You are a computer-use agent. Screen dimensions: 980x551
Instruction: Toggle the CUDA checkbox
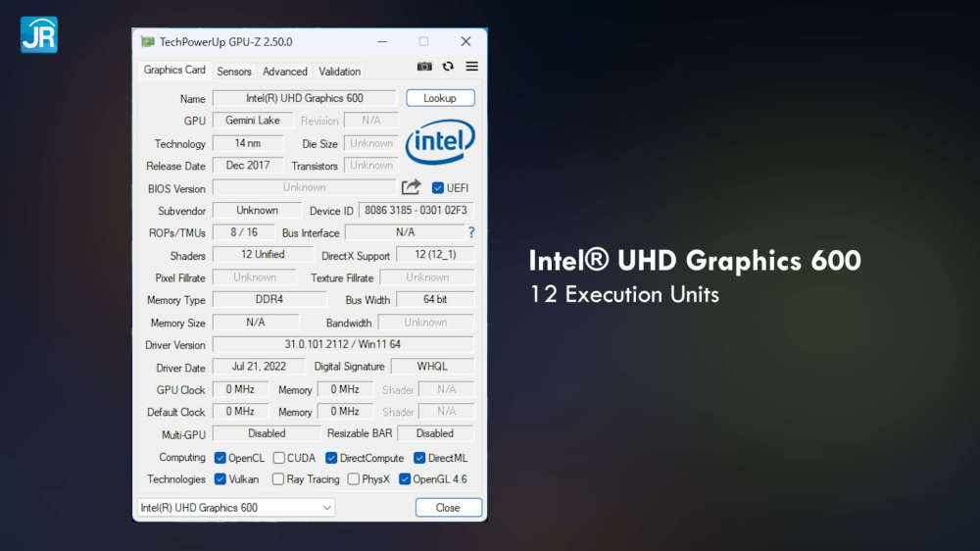pyautogui.click(x=278, y=458)
